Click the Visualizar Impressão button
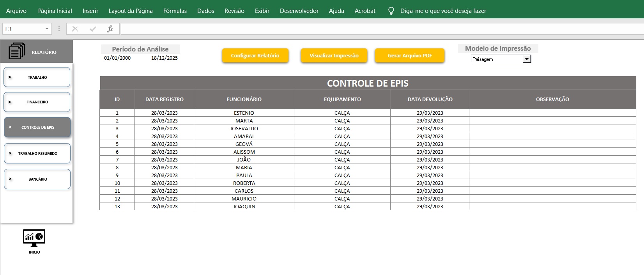644x275 pixels. tap(334, 55)
